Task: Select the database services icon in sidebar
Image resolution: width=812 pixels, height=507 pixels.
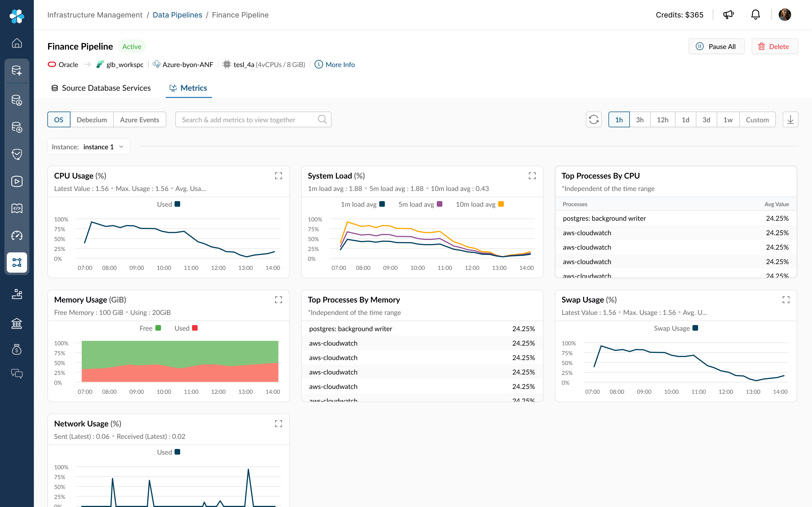Action: 17,100
